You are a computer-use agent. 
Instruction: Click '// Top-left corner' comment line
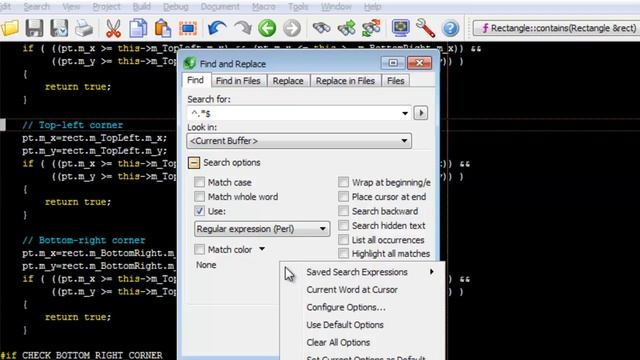(72, 125)
